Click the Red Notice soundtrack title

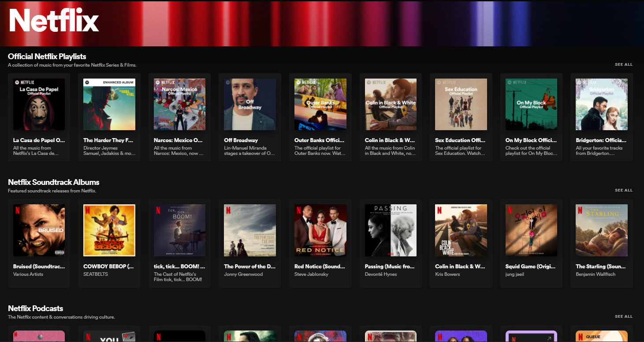[x=320, y=267]
